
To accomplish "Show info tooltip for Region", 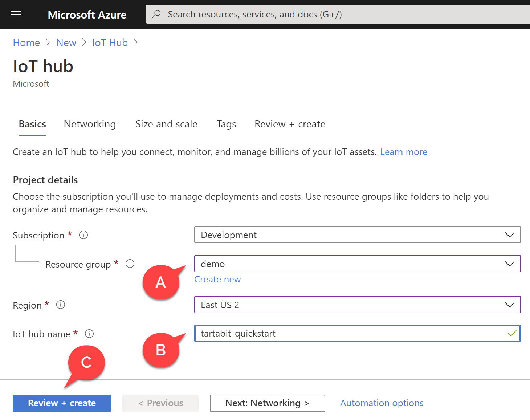I will (61, 305).
